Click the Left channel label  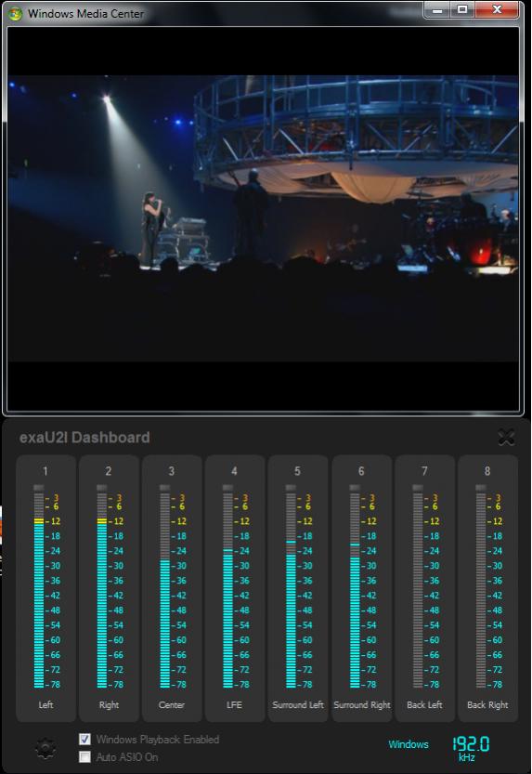45,704
